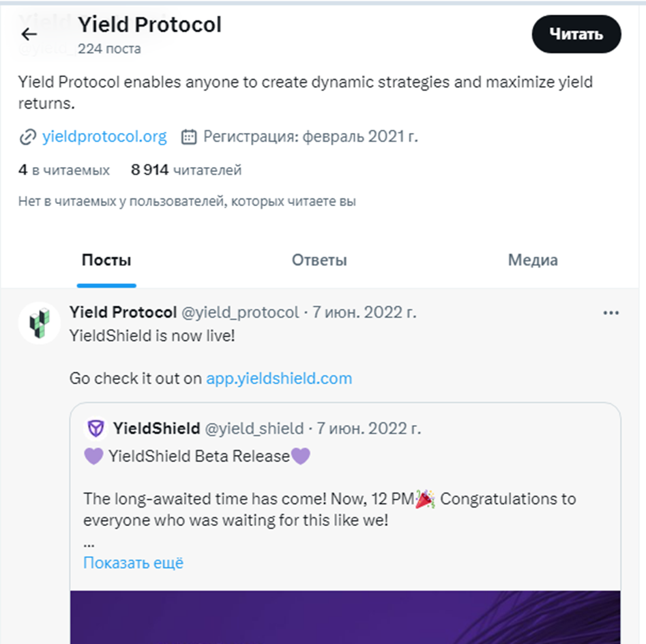
Task: Open the app.yieldshield.com link
Action: (x=279, y=378)
